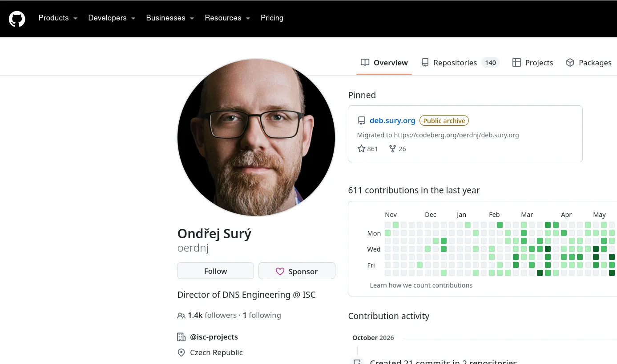Click the Director of DNS Engineering bio

(246, 295)
